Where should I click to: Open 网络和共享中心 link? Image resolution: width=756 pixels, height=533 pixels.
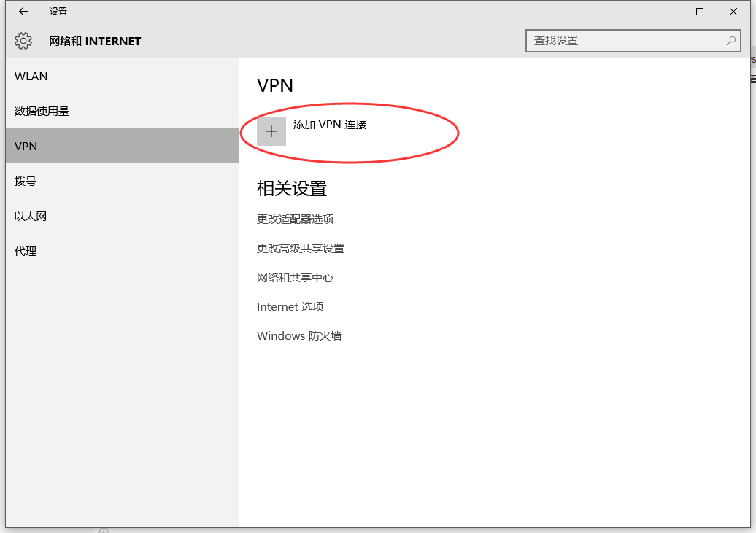coord(295,278)
